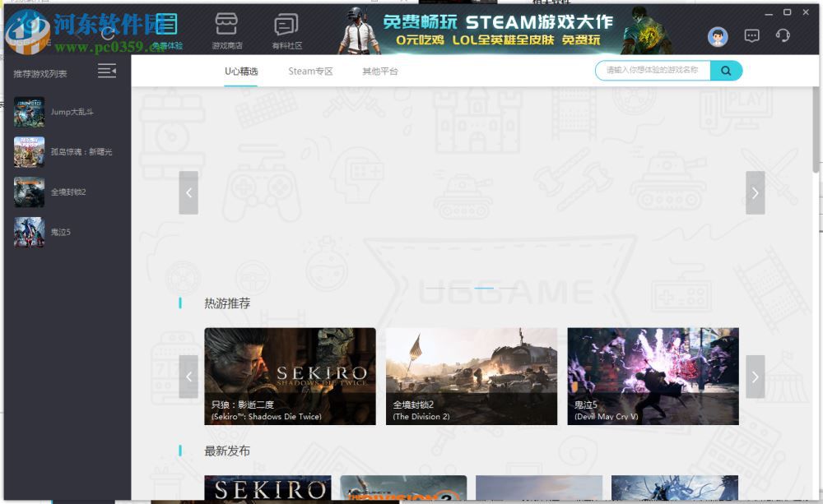This screenshot has width=823, height=504.
Task: Click the search magnifier button
Action: 726,70
